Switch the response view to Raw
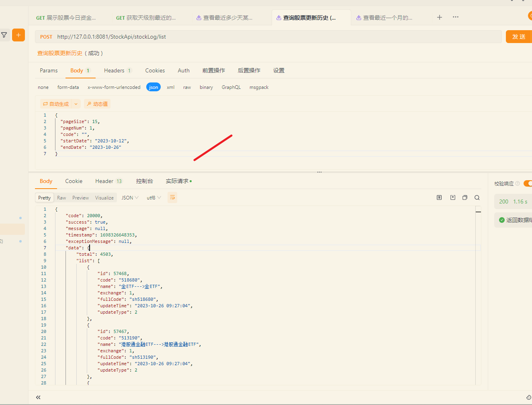 click(x=61, y=197)
